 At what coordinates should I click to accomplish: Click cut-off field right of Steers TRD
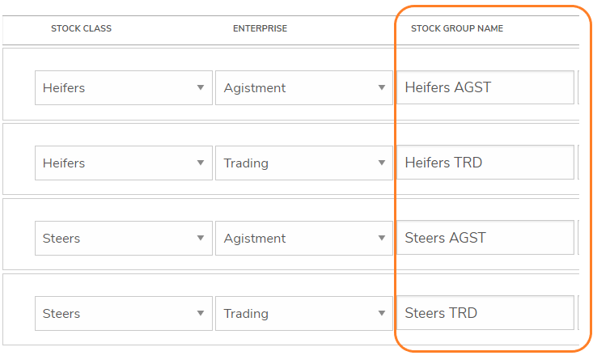578,313
